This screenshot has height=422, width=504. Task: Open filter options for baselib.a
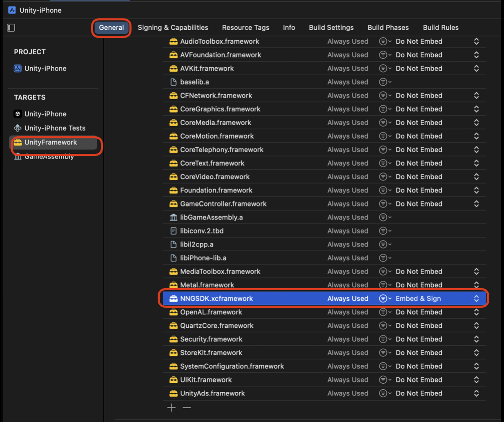point(385,82)
